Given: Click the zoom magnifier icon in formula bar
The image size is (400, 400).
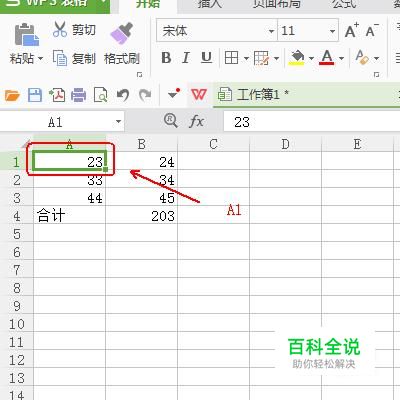Looking at the screenshot, I should coord(171,120).
